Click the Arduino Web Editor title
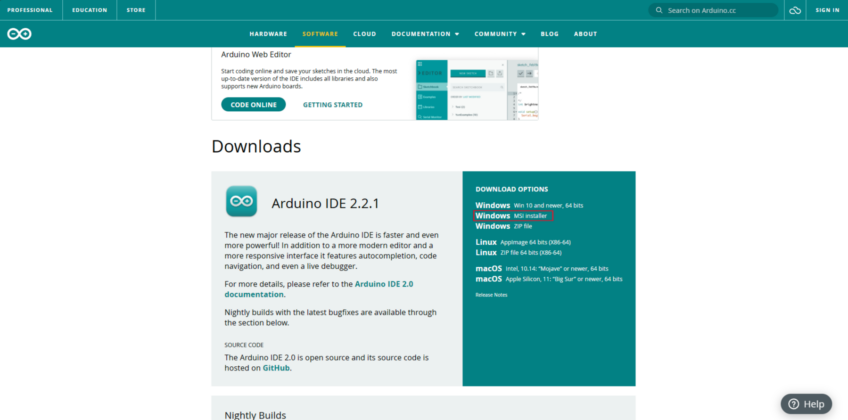 tap(256, 55)
